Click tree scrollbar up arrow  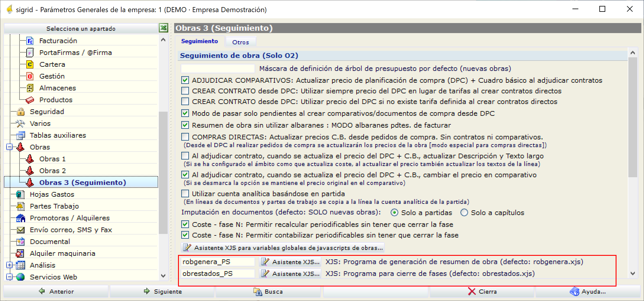point(163,40)
